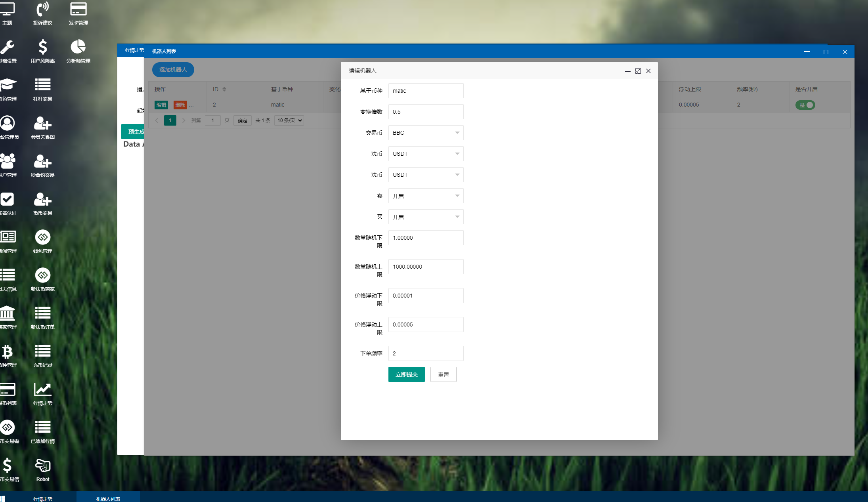
Task: Select the 机器人列表 taskbar item
Action: pos(108,498)
